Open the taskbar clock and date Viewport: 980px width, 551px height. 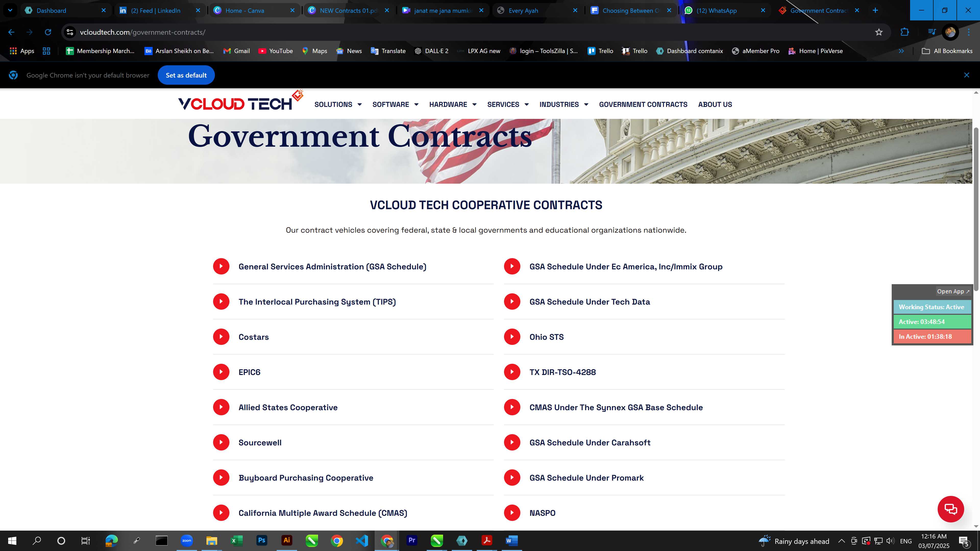[x=934, y=541]
